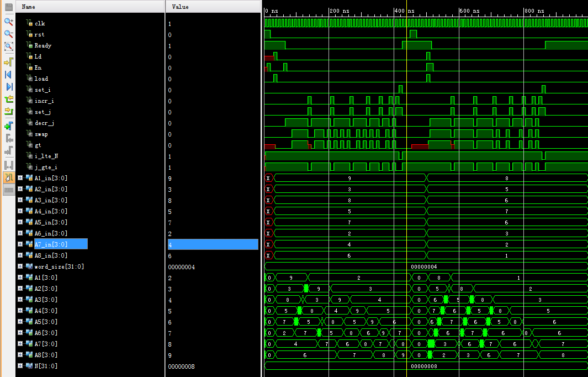
Task: Jump to time zero with Go to Start
Action: click(8, 74)
